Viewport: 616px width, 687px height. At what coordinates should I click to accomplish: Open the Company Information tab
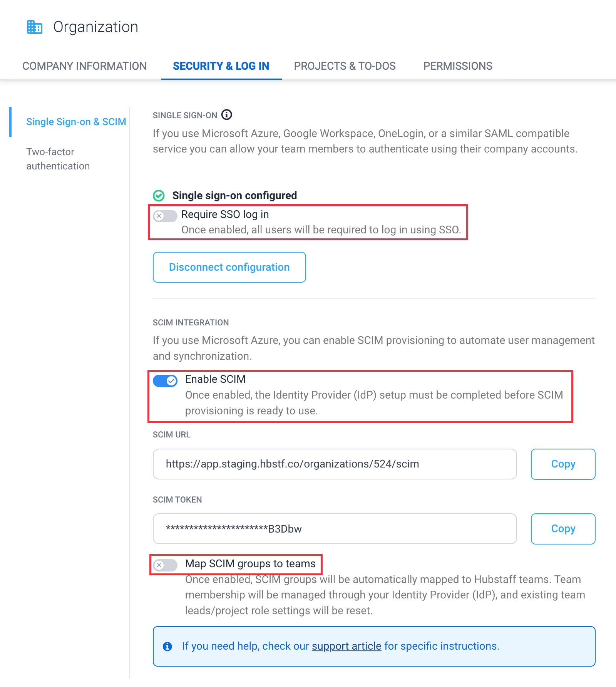(x=84, y=66)
